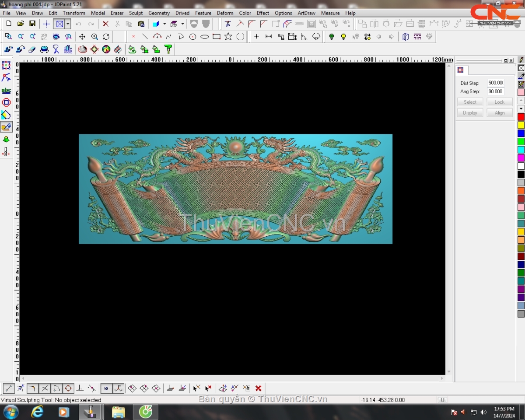Click the red X icon in bottom toolbar
525x420 pixels.
coord(259,388)
